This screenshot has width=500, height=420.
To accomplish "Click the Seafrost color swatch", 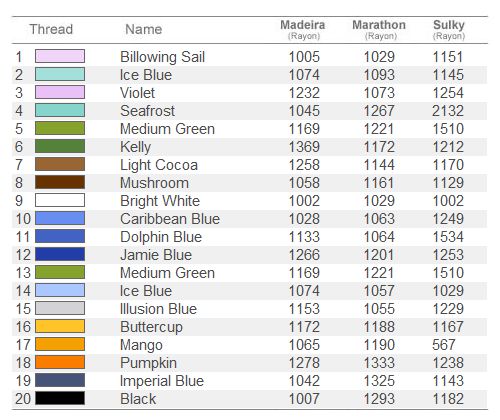I will [60, 110].
